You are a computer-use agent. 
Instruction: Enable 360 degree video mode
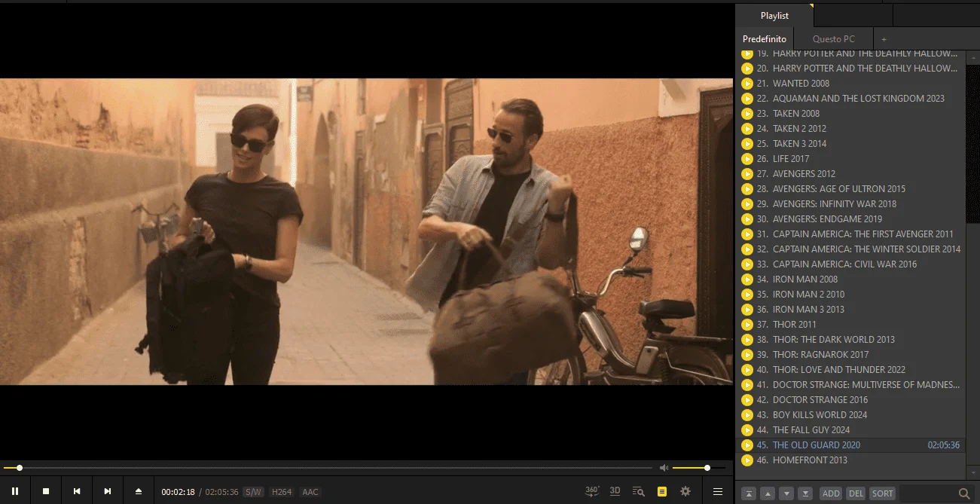point(592,491)
